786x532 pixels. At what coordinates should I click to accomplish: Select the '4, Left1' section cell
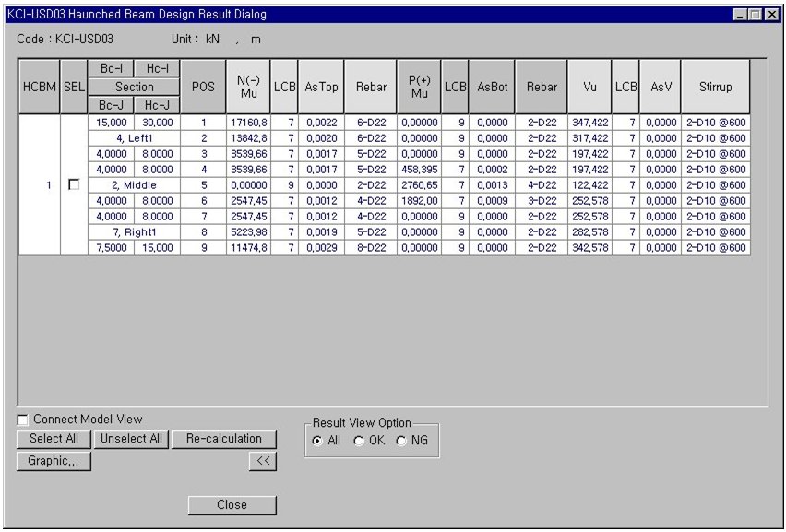pyautogui.click(x=134, y=138)
